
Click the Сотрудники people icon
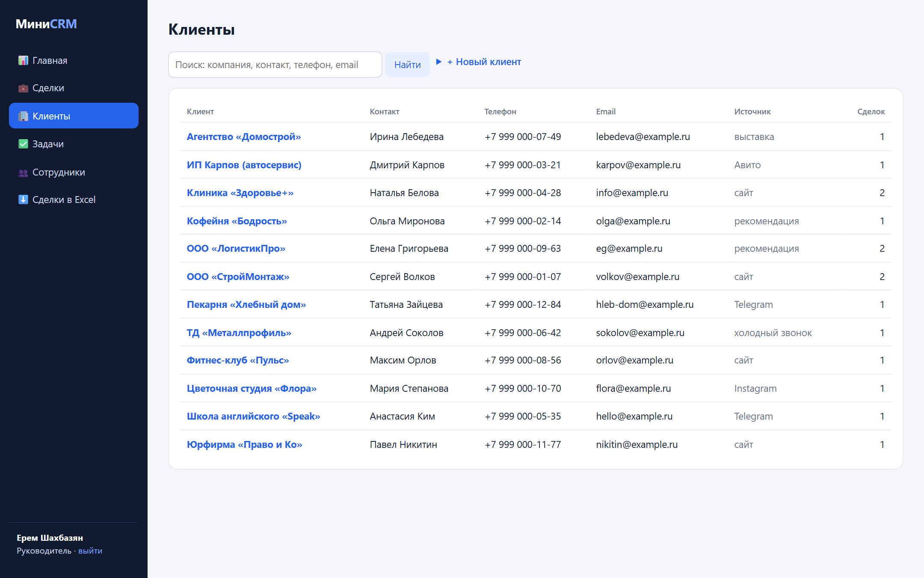tap(23, 173)
